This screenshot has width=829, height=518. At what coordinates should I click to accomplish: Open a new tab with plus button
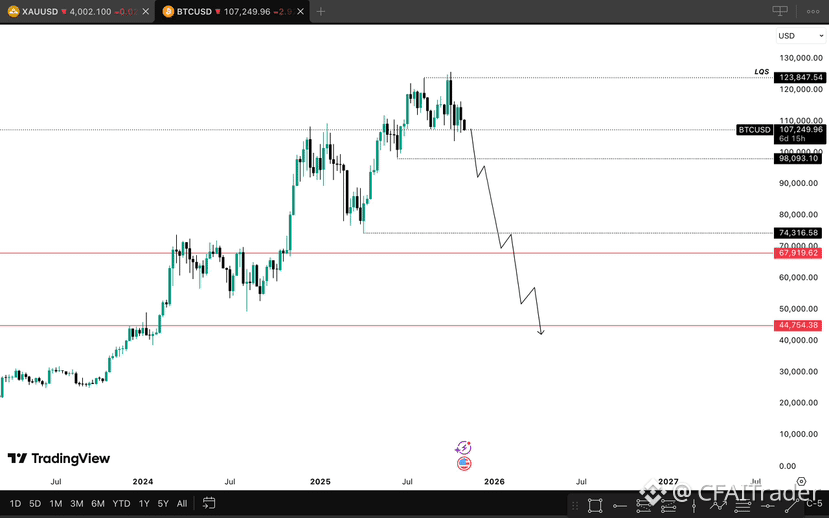click(x=320, y=11)
